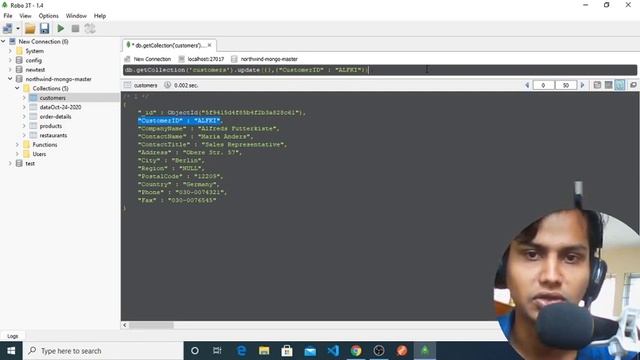Collapse the New Connection (6) tree node
The image size is (640, 360).
click(x=3, y=41)
